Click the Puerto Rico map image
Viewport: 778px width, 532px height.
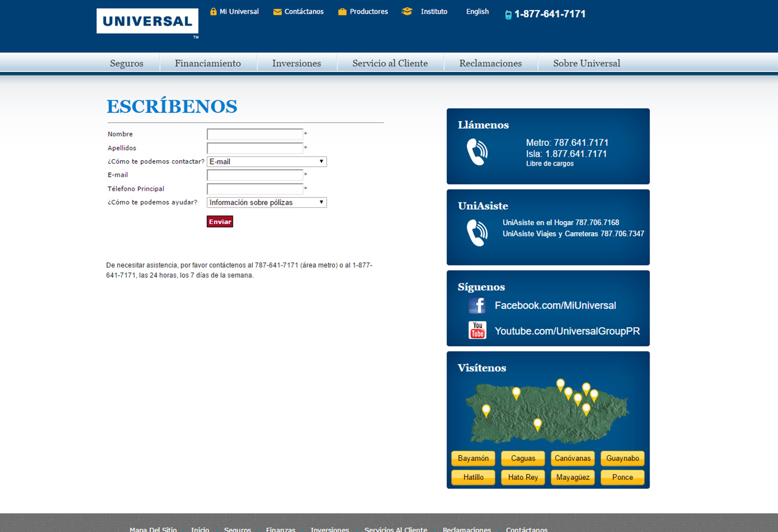[547, 412]
